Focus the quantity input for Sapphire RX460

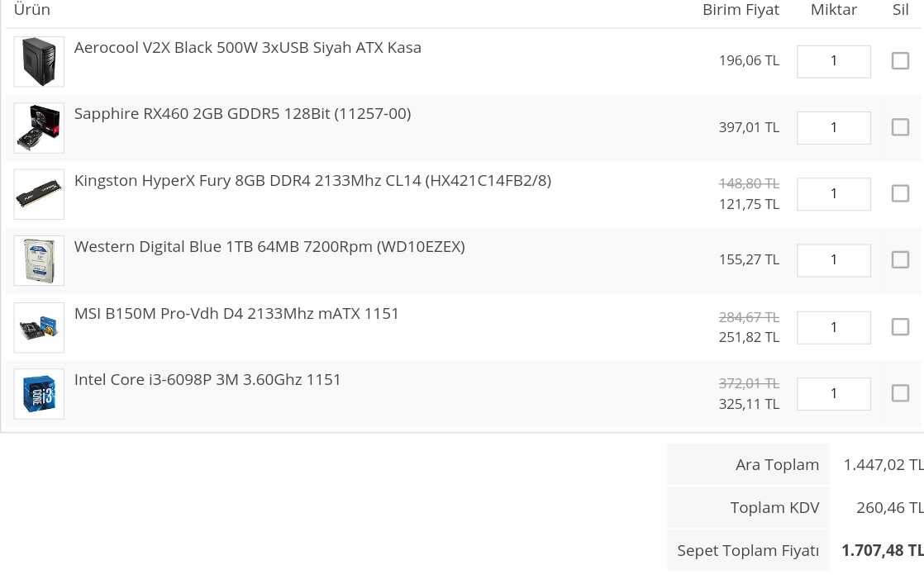click(x=833, y=127)
